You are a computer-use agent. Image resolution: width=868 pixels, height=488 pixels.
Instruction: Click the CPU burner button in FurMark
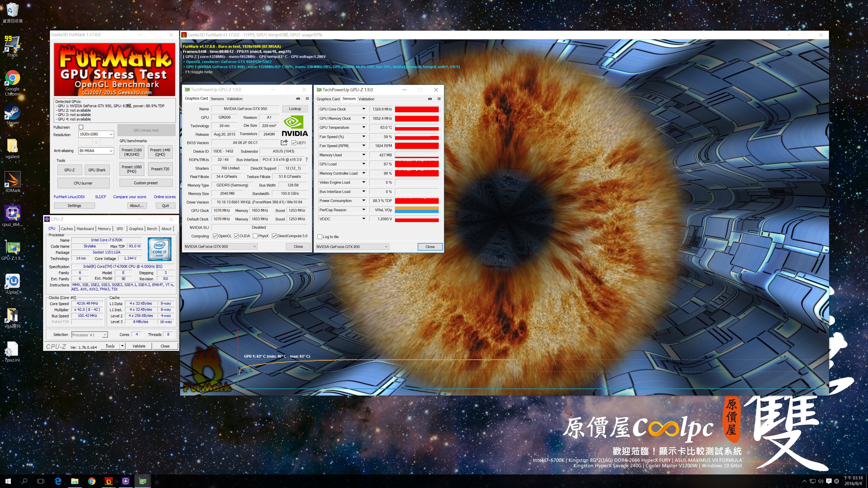pos(83,183)
